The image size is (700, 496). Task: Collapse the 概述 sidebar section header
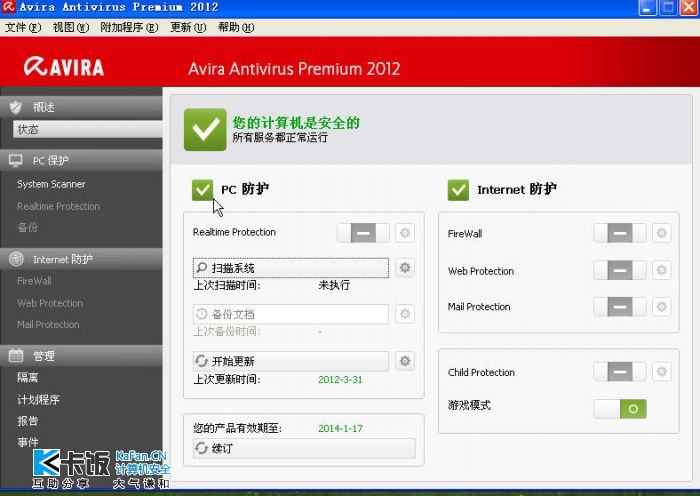pyautogui.click(x=81, y=107)
